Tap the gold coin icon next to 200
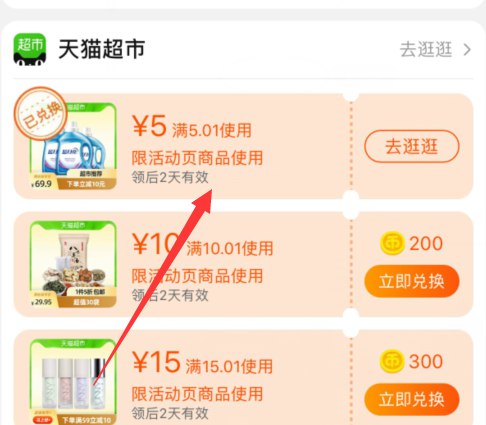Screen dimensions: 486x425 392,243
